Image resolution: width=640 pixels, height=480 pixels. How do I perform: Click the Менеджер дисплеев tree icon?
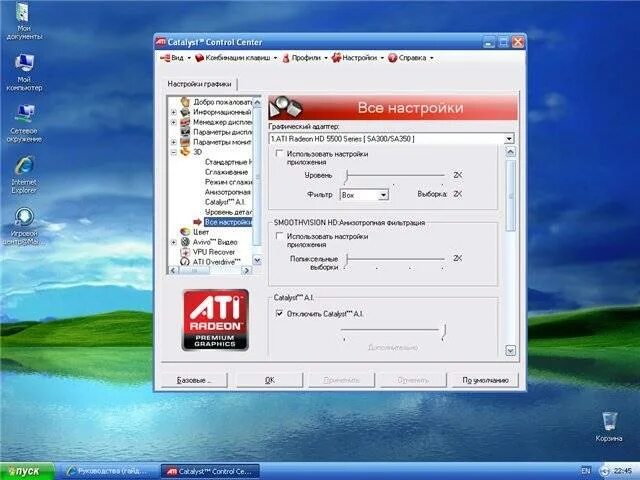point(185,122)
